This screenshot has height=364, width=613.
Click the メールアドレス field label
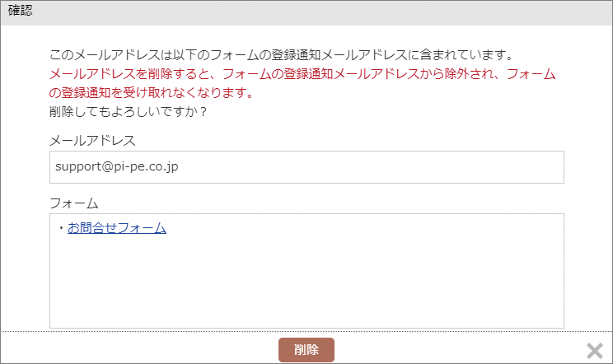pos(92,141)
